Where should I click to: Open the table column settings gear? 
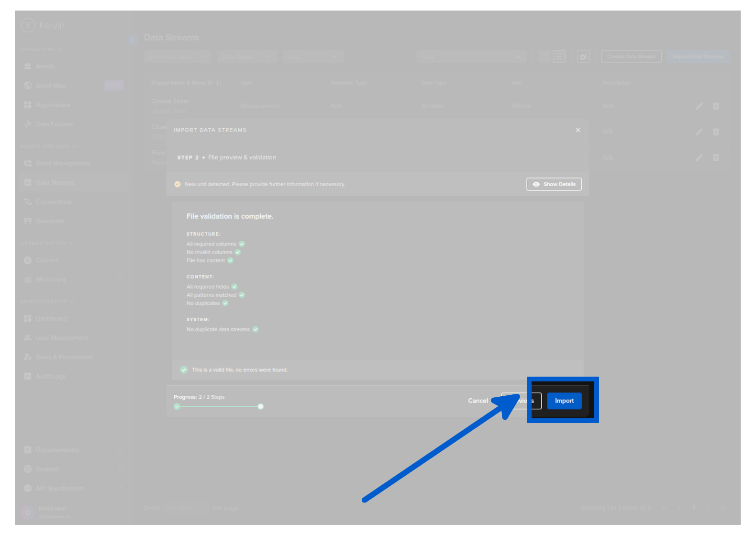point(583,57)
